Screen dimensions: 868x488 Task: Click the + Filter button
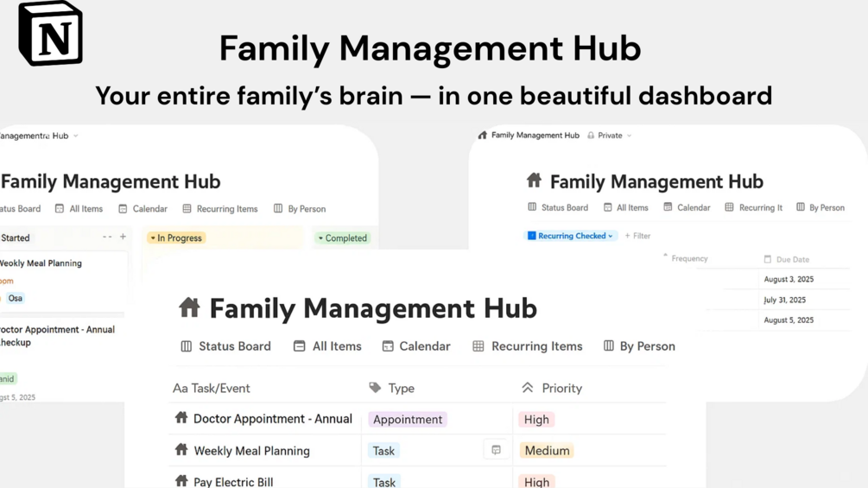tap(637, 236)
